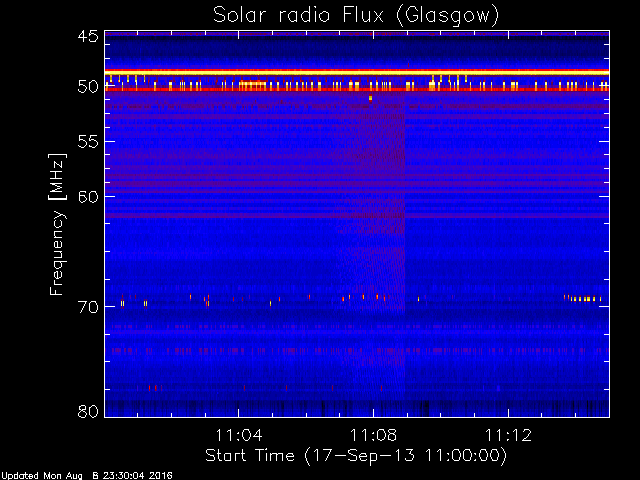Image resolution: width=640 pixels, height=480 pixels.
Task: Click the 80 frequency tick label
Action: tap(88, 411)
